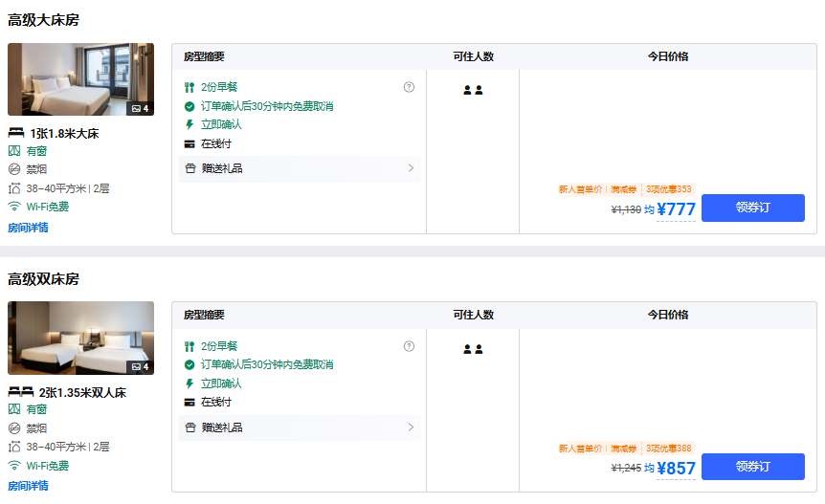825x504 pixels.
Task: Click the instant confirm lightning icon in 高级大床房
Action: click(190, 124)
